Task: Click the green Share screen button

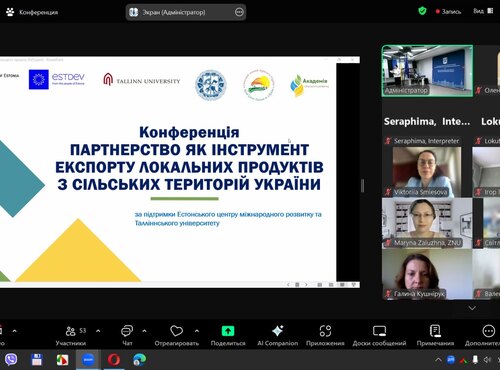Action: point(228,335)
